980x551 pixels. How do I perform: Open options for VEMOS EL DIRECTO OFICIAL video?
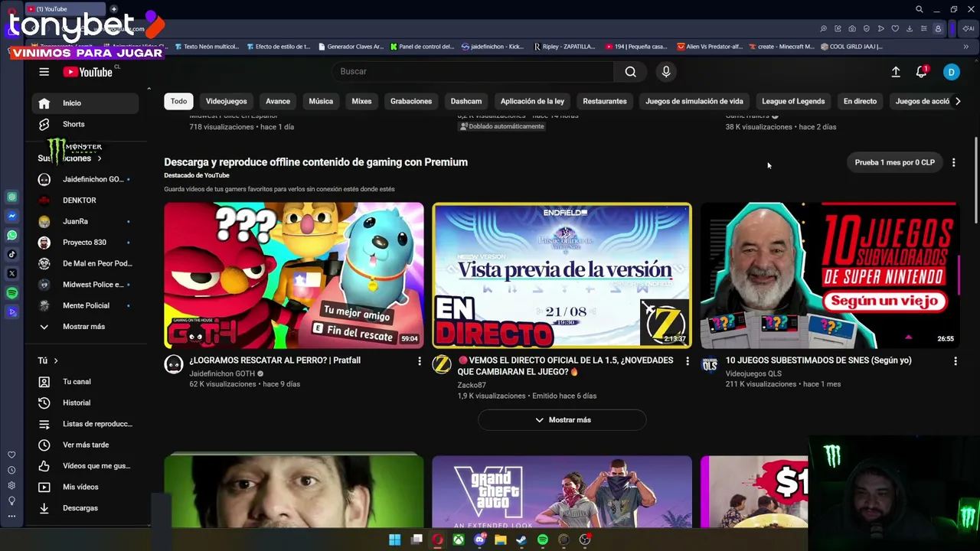point(687,360)
